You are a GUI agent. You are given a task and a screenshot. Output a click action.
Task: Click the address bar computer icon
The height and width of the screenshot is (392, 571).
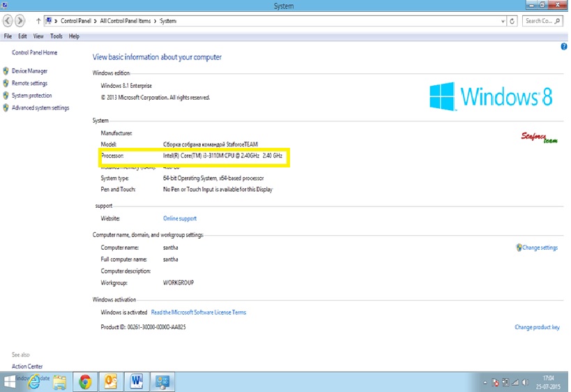(48, 21)
